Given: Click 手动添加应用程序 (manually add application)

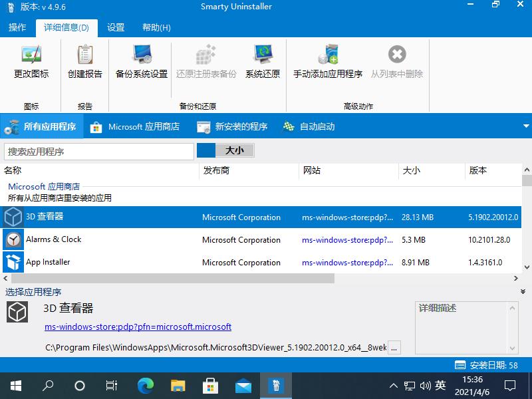Looking at the screenshot, I should click(x=328, y=62).
